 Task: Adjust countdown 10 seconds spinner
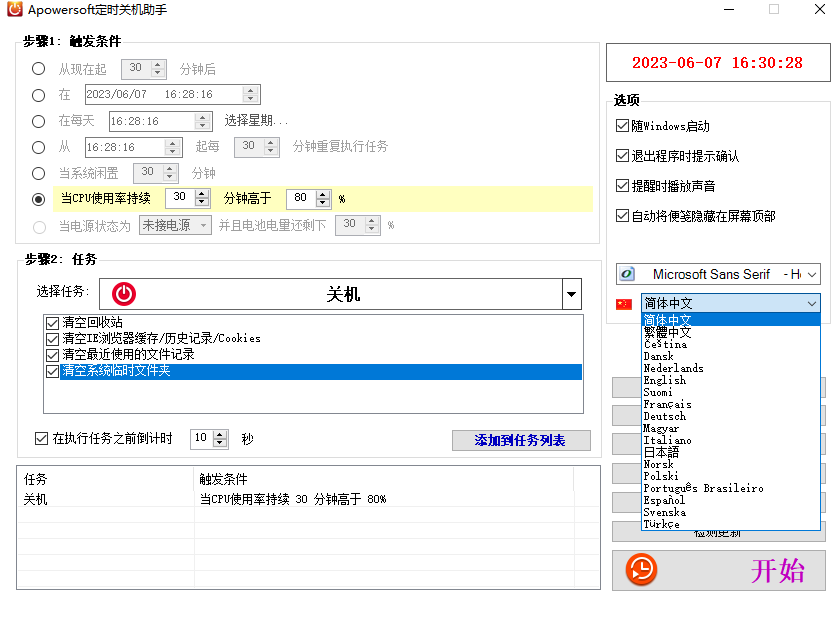[220, 439]
